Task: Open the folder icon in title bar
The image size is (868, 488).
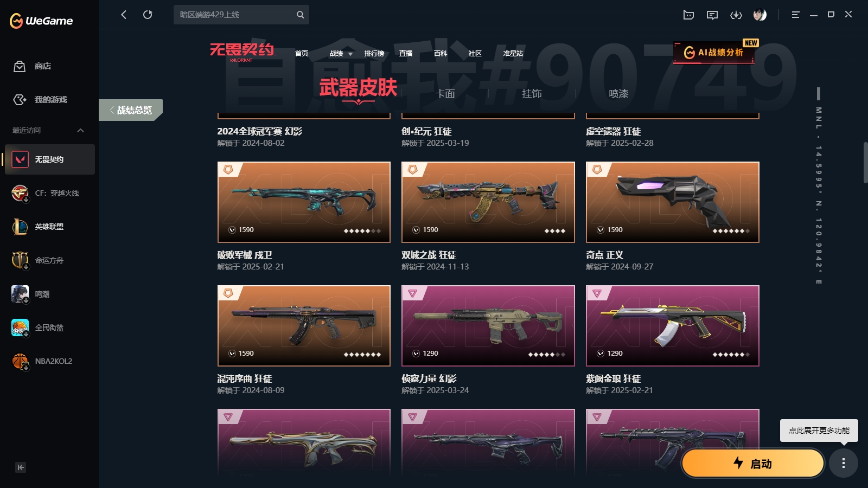Action: point(688,15)
